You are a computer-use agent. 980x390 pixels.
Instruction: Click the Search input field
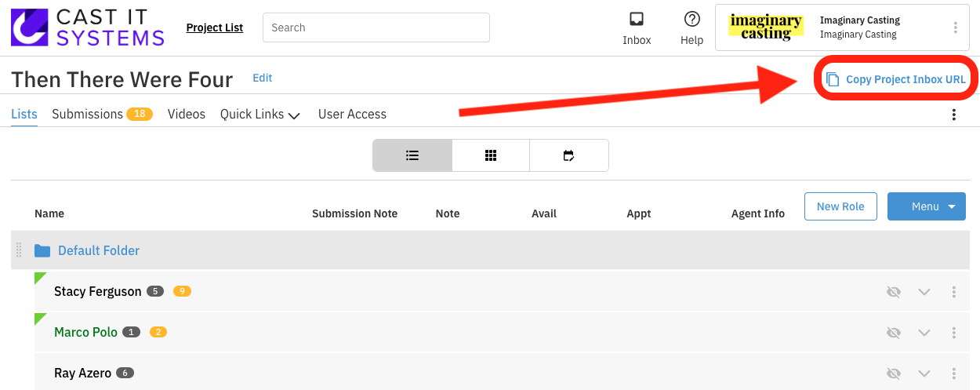point(376,27)
